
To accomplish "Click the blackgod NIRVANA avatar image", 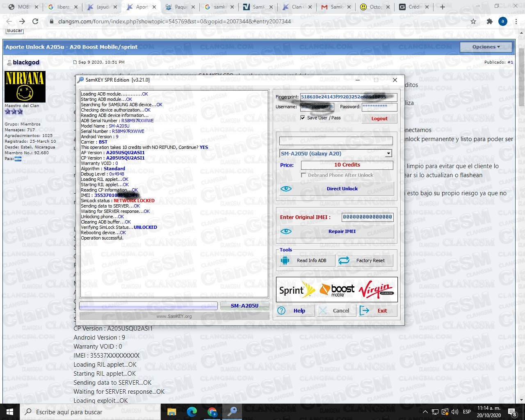I will tap(25, 87).
